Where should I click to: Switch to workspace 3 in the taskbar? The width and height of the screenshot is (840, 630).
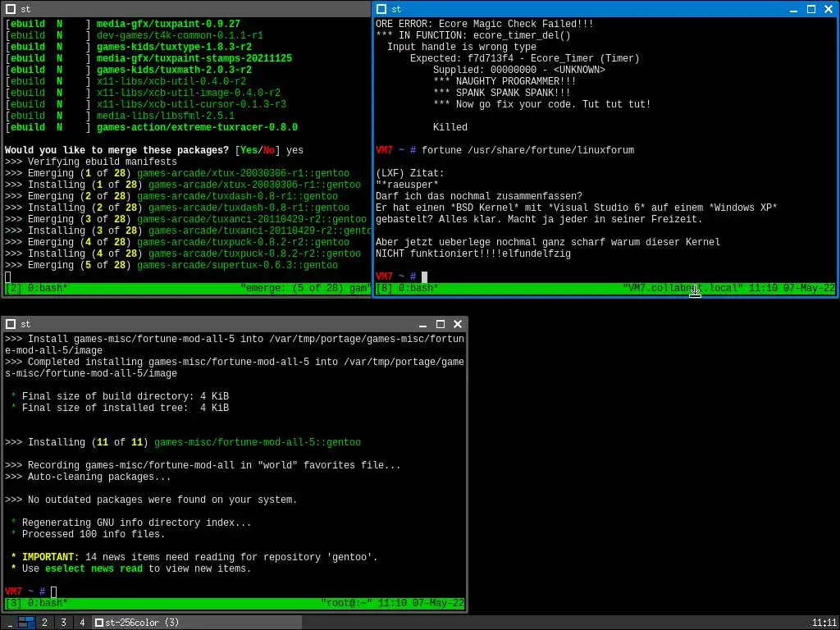click(x=63, y=623)
